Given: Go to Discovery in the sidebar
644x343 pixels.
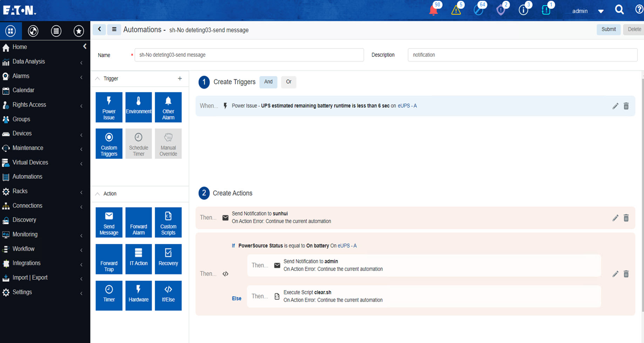Looking at the screenshot, I should pyautogui.click(x=24, y=220).
